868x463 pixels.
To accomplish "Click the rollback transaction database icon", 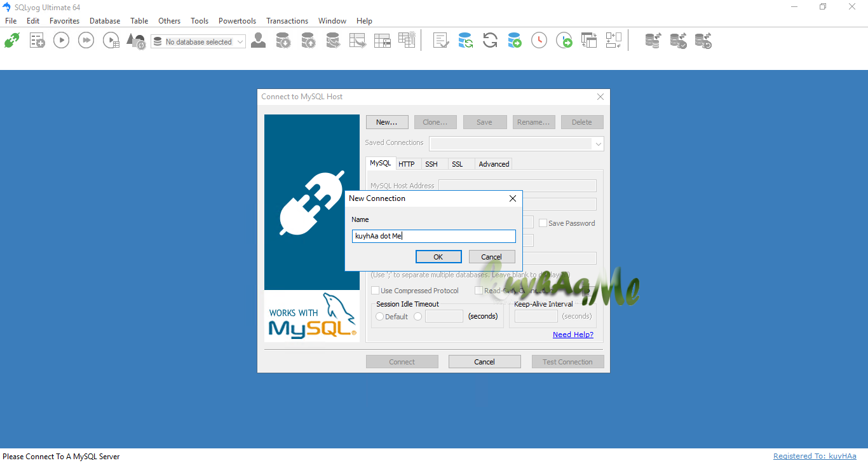I will [x=703, y=41].
